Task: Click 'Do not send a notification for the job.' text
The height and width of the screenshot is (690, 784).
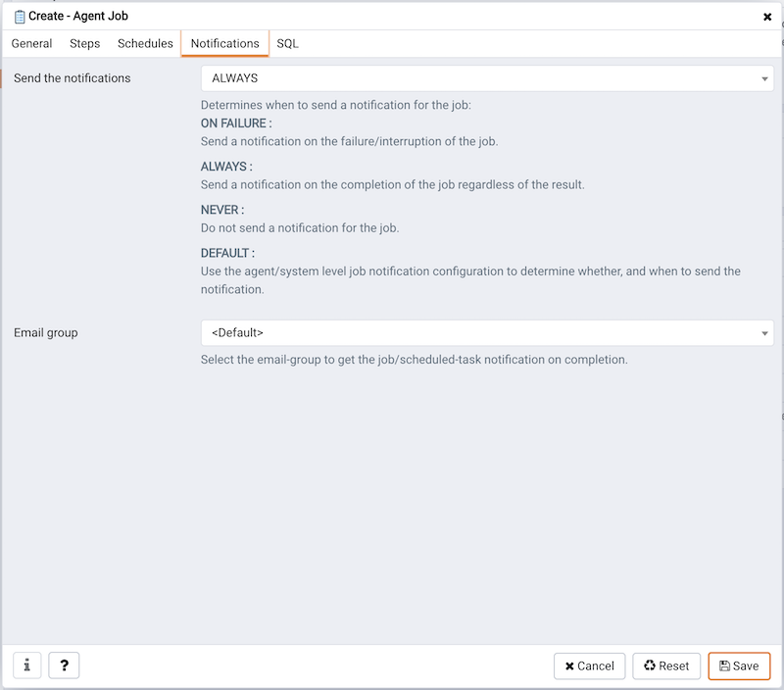Action: (300, 228)
